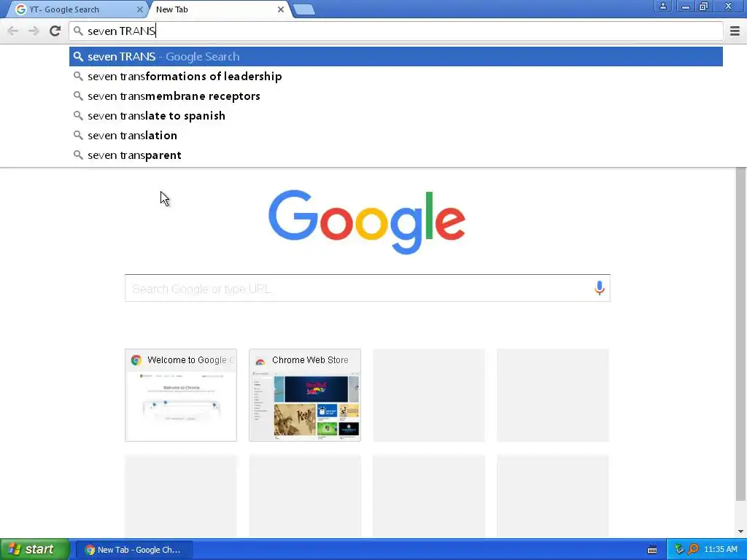
Task: Close the New Tab tab
Action: [281, 9]
